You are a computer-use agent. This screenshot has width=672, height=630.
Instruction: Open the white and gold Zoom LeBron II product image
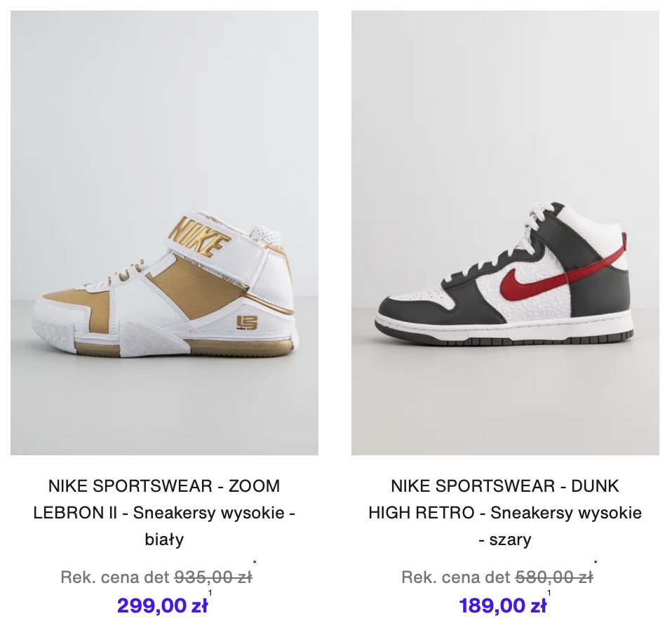164,233
